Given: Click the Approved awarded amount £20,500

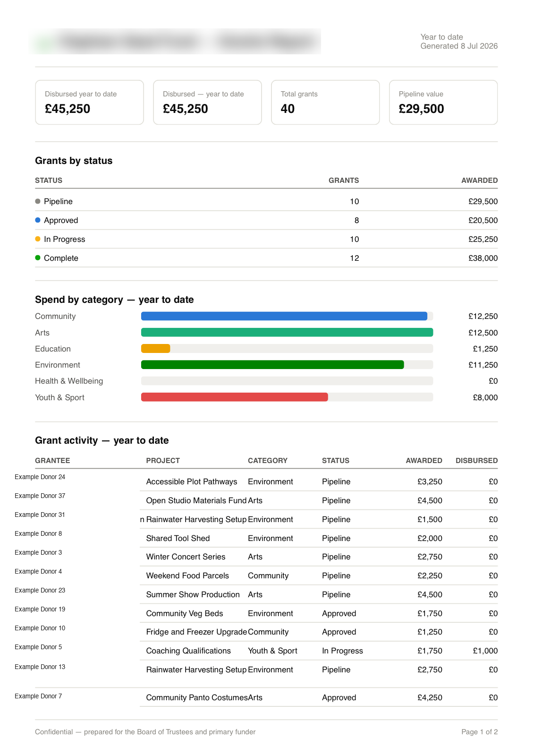Looking at the screenshot, I should [x=483, y=220].
